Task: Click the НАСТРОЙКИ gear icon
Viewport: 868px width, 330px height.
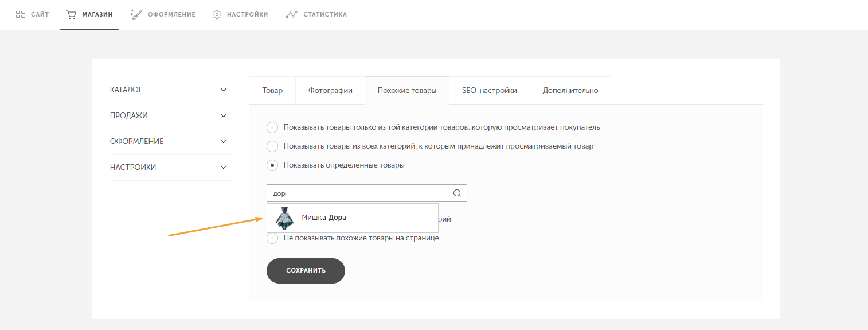Action: [x=217, y=14]
